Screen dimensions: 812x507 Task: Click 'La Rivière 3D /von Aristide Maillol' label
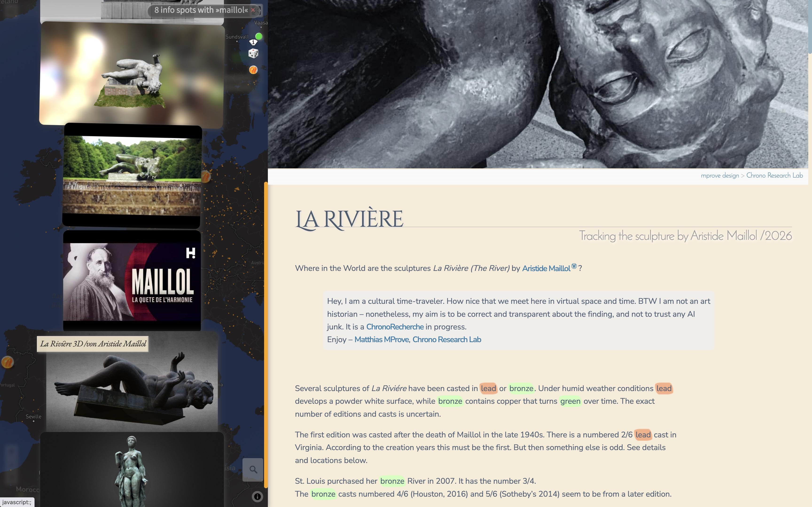click(93, 344)
